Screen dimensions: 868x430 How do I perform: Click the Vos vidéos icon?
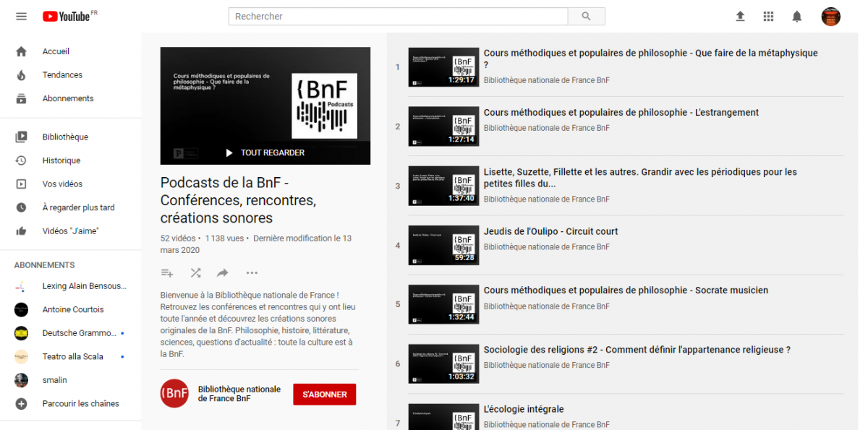coord(21,184)
